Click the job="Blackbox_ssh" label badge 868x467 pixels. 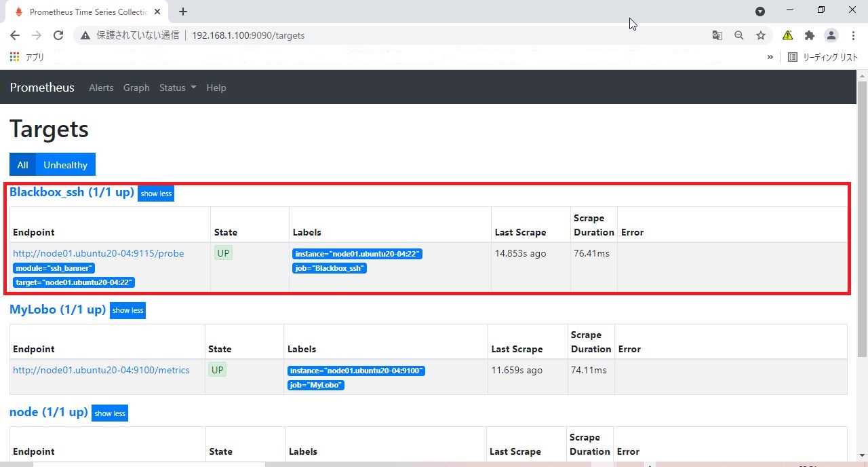[x=330, y=268]
